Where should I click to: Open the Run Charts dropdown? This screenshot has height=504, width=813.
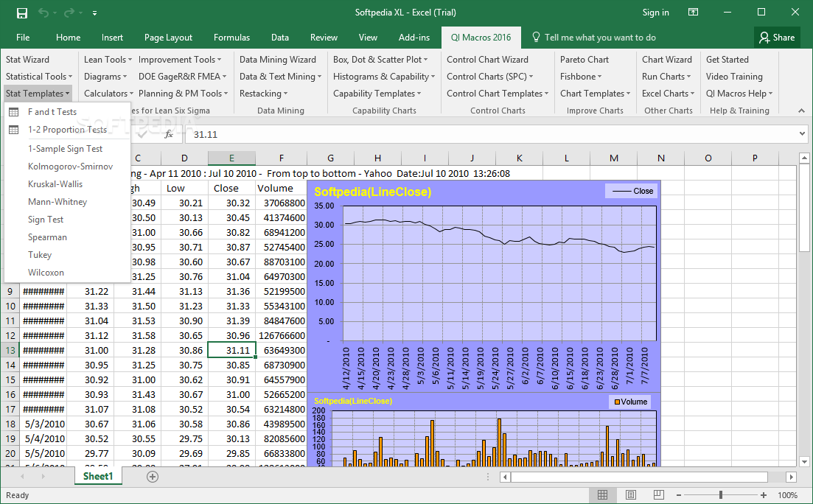coord(666,77)
